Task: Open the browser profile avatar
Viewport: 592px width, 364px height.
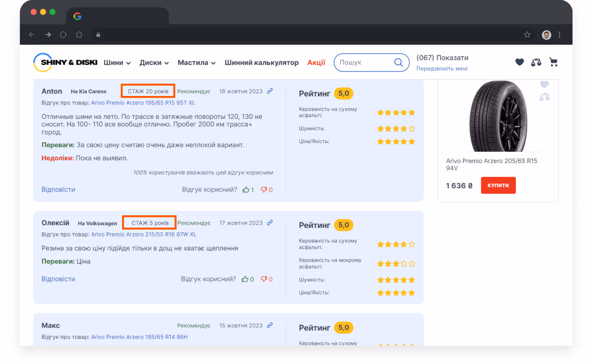Action: click(x=547, y=35)
